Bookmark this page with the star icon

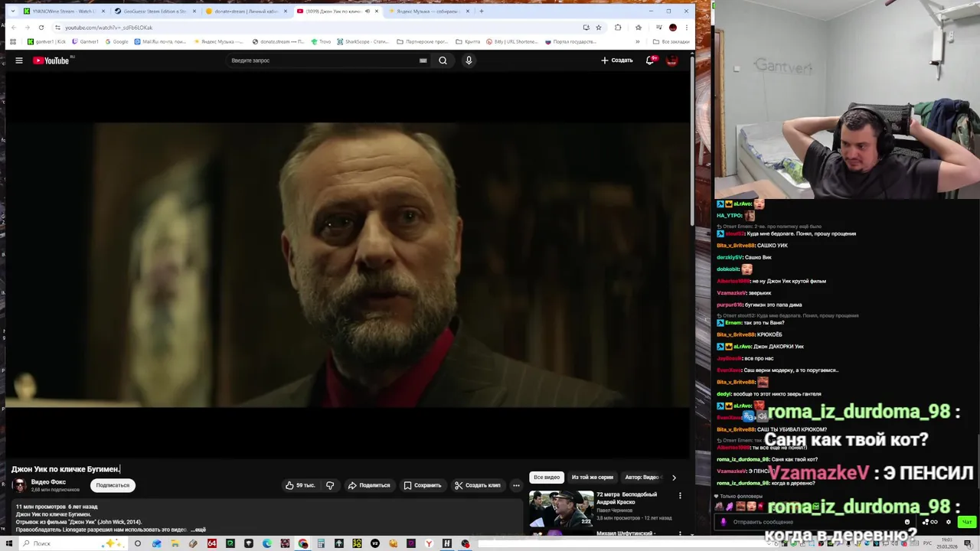pos(599,28)
